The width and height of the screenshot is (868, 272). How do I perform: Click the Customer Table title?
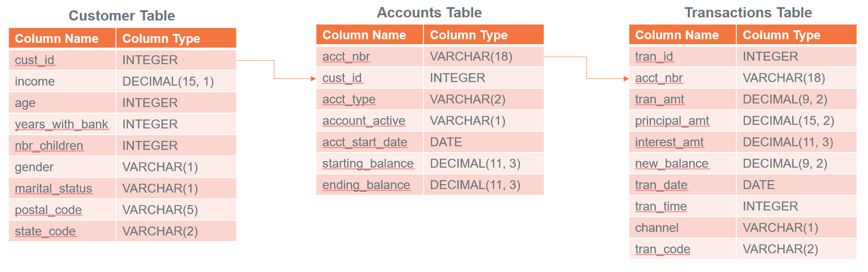pyautogui.click(x=122, y=16)
